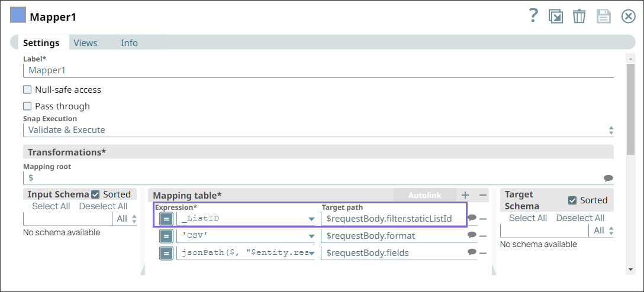
Task: Edit the 'CSV' expression field
Action: 241,236
